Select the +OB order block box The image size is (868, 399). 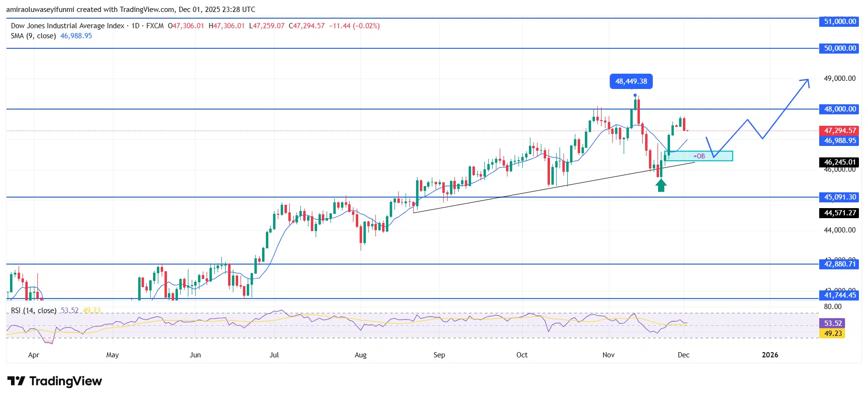click(x=699, y=156)
